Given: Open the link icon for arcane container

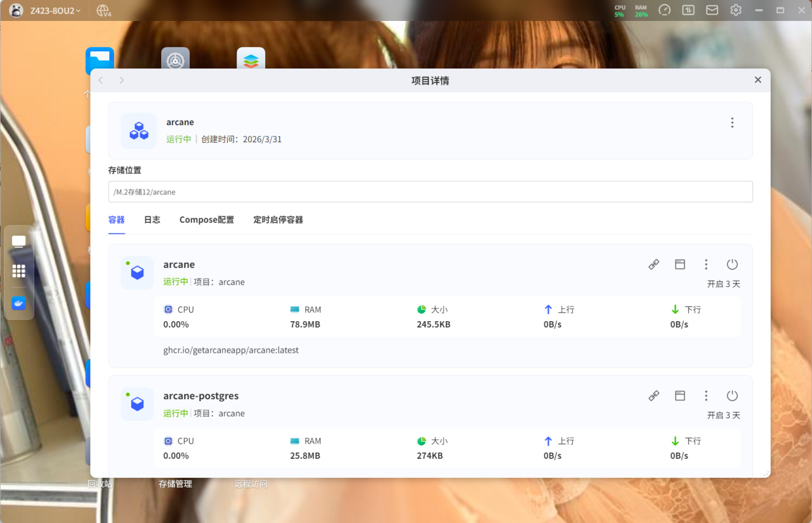Looking at the screenshot, I should click(653, 265).
